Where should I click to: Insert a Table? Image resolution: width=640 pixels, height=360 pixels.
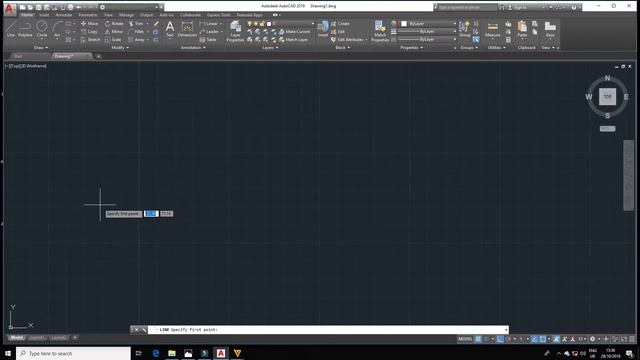[x=208, y=40]
